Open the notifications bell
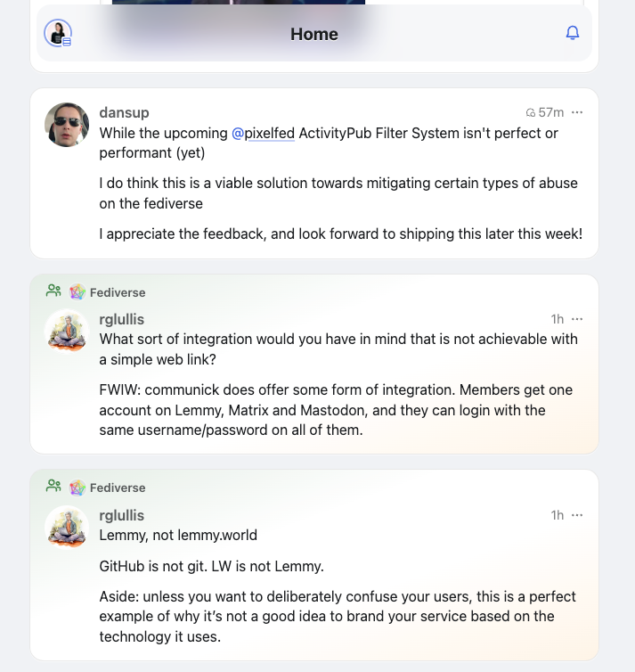 click(x=573, y=33)
